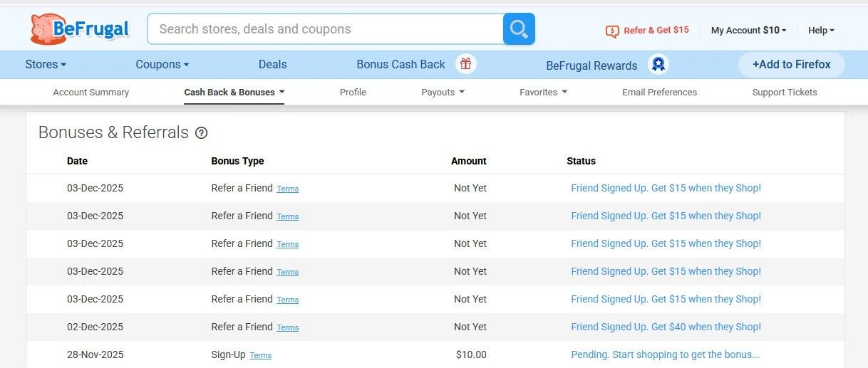Click the Amount column header
This screenshot has width=868, height=368.
[469, 161]
